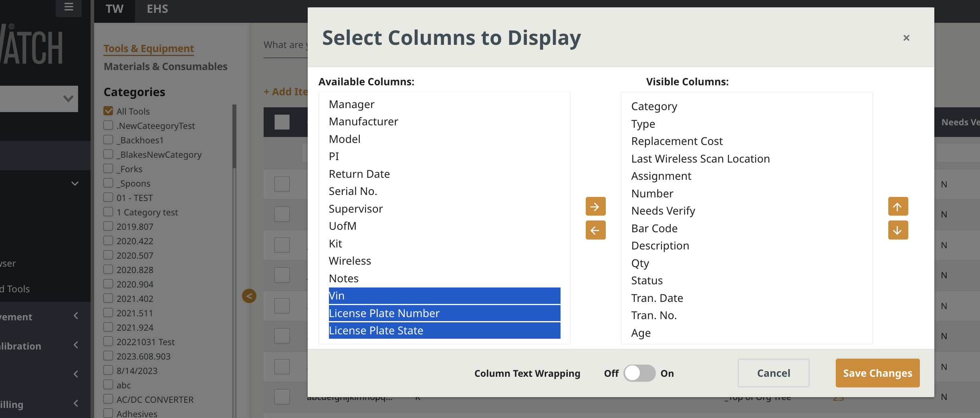The image size is (980, 418).
Task: Select Serial No. in Available Columns
Action: pyautogui.click(x=444, y=191)
